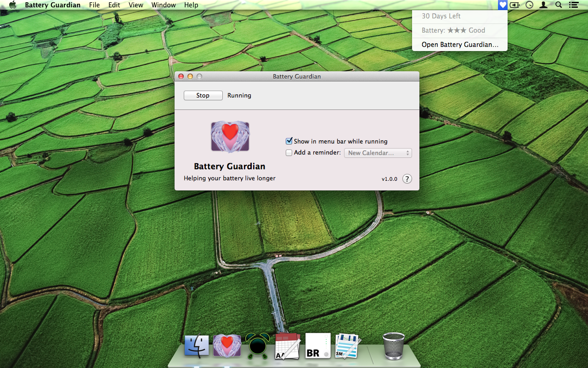Minimize the Battery Guardian window
The image size is (588, 368).
point(190,76)
